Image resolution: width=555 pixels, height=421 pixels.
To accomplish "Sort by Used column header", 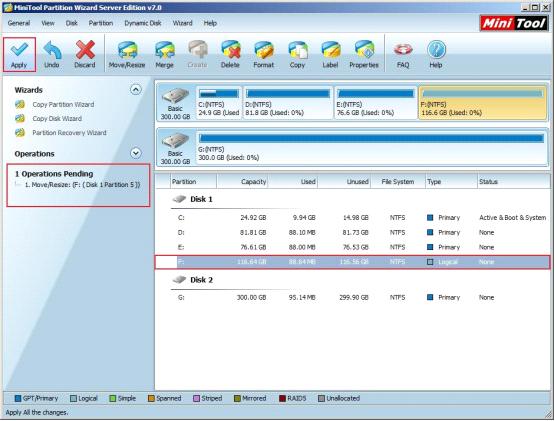I will [x=292, y=182].
